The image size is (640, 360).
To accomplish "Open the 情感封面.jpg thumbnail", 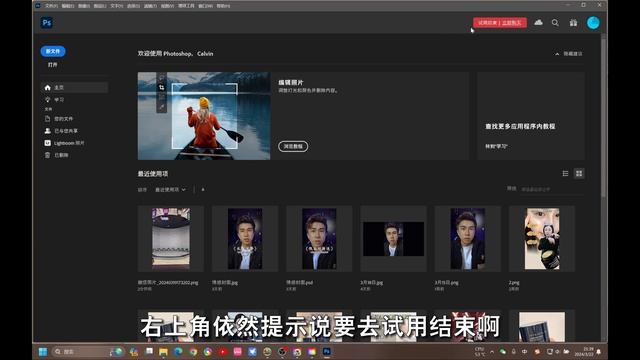I will 245,239.
